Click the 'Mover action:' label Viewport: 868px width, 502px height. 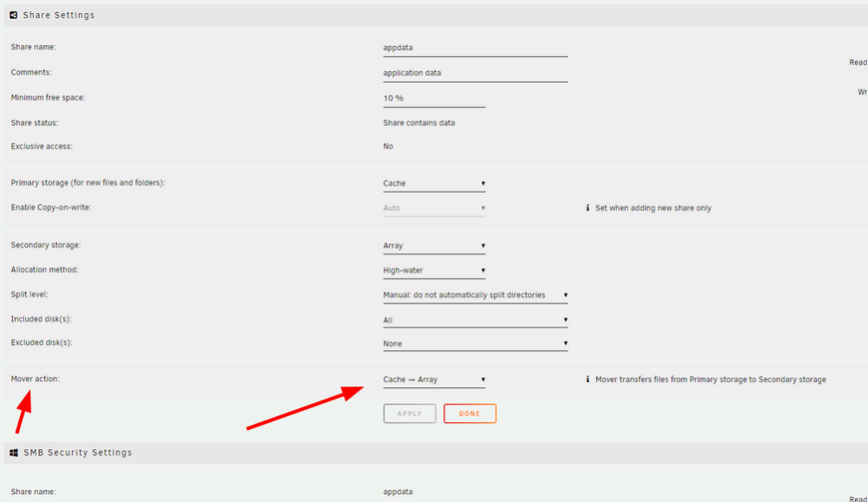[x=35, y=379]
